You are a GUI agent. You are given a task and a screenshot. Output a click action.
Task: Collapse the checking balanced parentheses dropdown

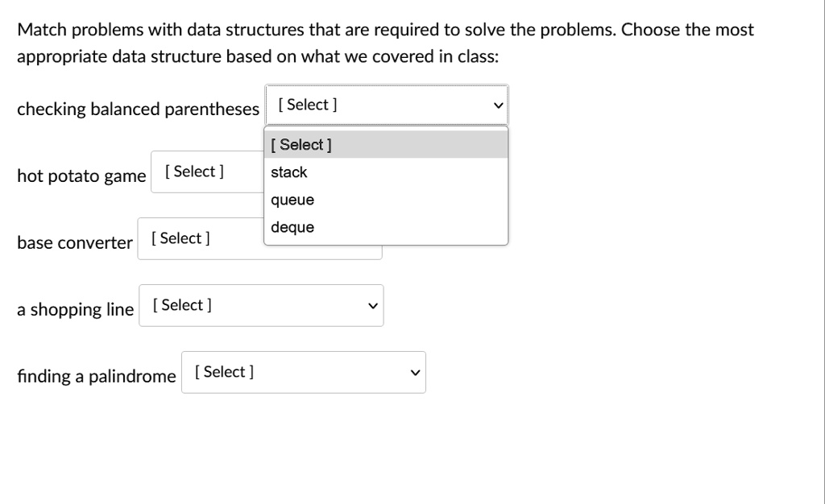pyautogui.click(x=386, y=105)
